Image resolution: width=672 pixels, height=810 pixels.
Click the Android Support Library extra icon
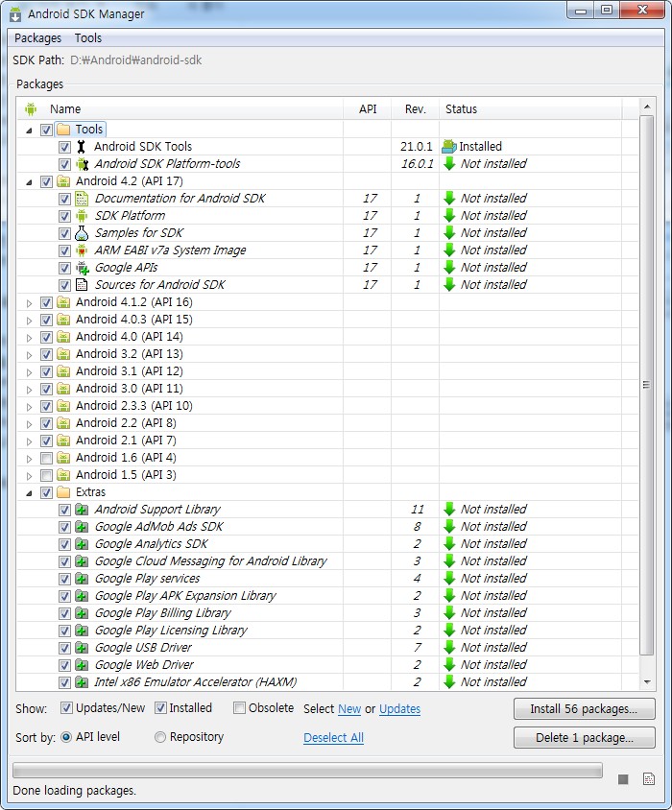click(x=82, y=510)
